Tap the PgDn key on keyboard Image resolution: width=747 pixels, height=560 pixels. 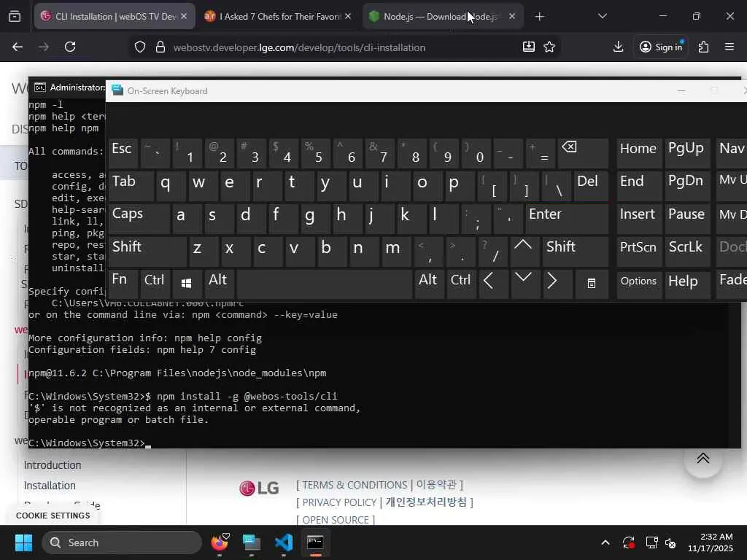[686, 186]
